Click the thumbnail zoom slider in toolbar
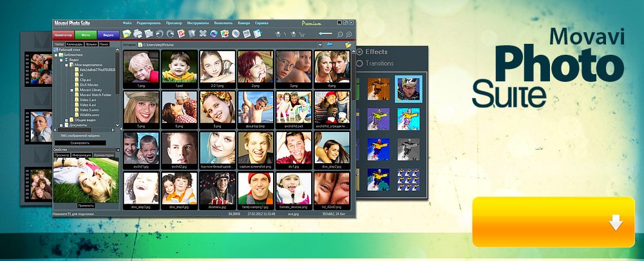Viewport: 644px width, 261px height. [x=325, y=34]
